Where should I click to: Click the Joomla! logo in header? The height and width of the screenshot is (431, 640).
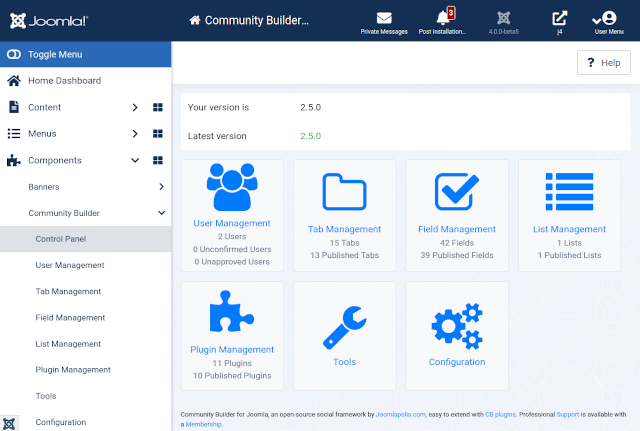click(49, 20)
